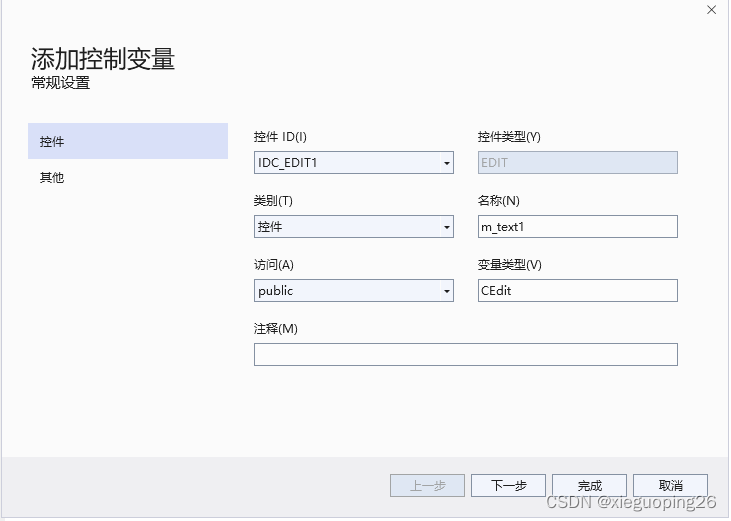Image resolution: width=731 pixels, height=521 pixels.
Task: Select the 控件 page in sidebar
Action: (128, 141)
